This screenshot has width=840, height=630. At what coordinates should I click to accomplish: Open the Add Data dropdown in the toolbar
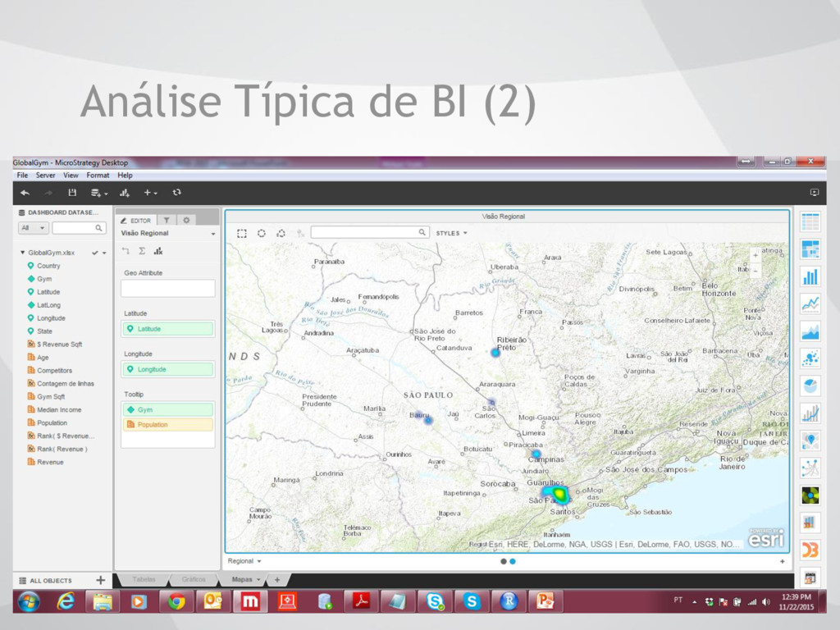99,193
